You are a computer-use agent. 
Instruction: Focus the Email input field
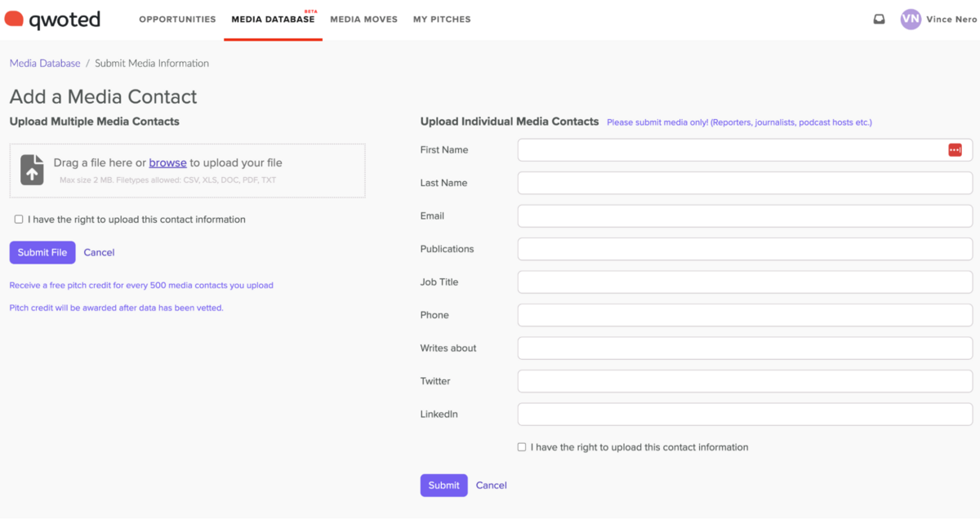(x=745, y=216)
